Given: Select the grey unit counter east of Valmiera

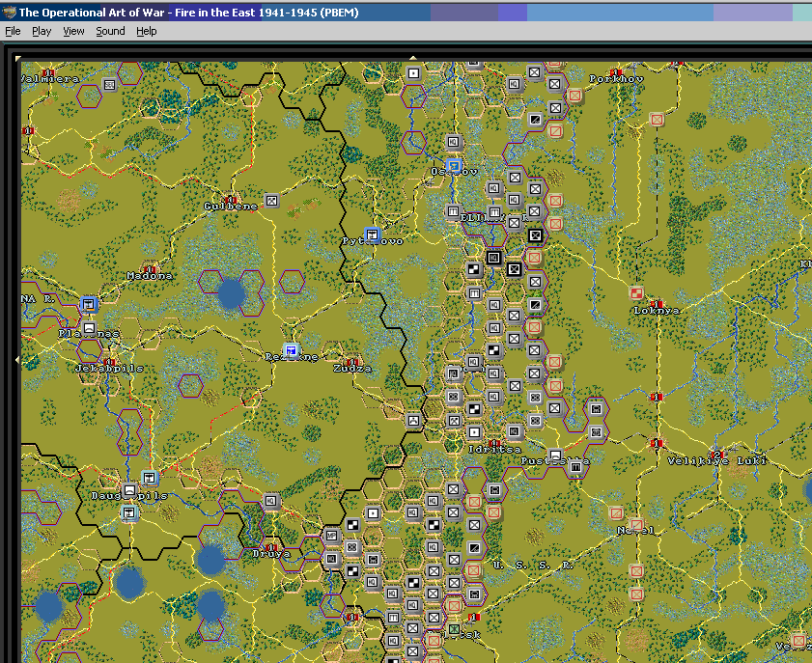Looking at the screenshot, I should point(110,84).
